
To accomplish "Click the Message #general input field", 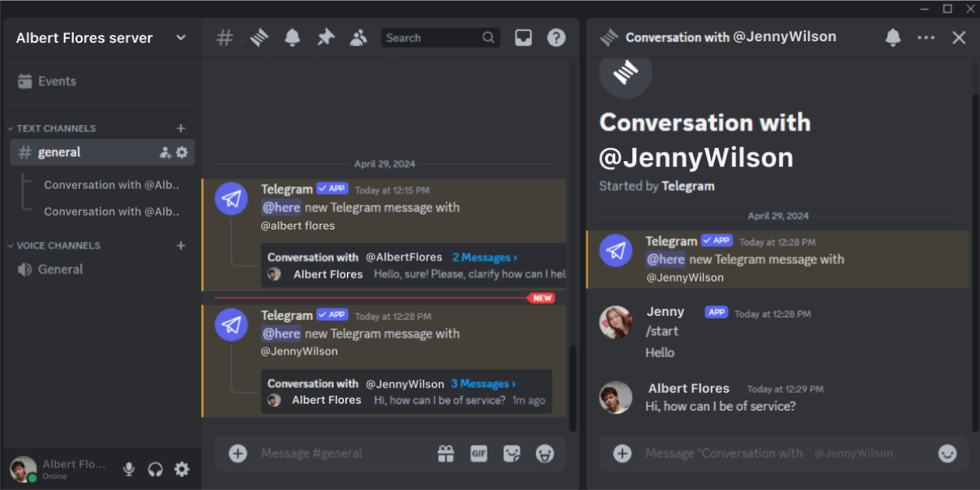I will (334, 453).
